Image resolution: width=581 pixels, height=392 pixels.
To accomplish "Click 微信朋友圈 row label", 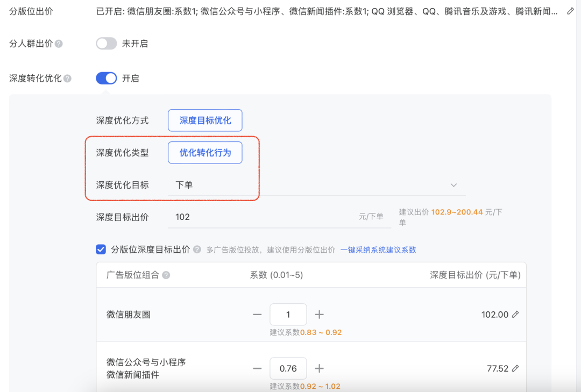I will click(129, 315).
